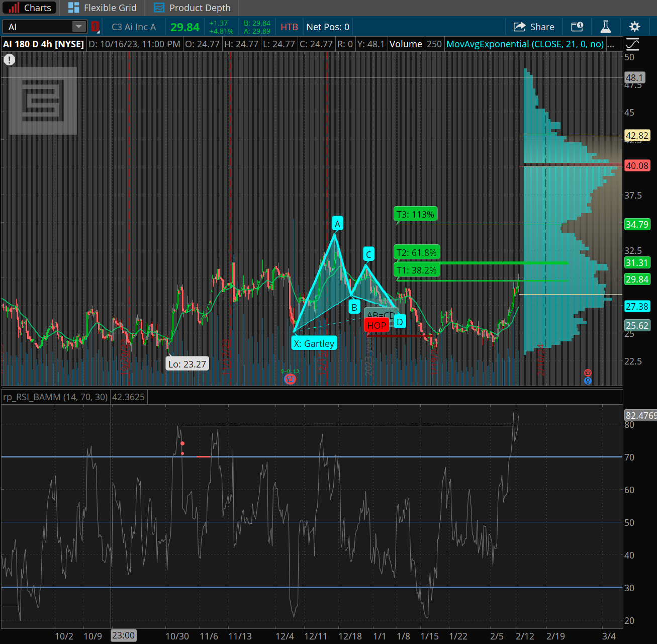The height and width of the screenshot is (644, 657).
Task: Open chart settings gear icon
Action: [634, 27]
